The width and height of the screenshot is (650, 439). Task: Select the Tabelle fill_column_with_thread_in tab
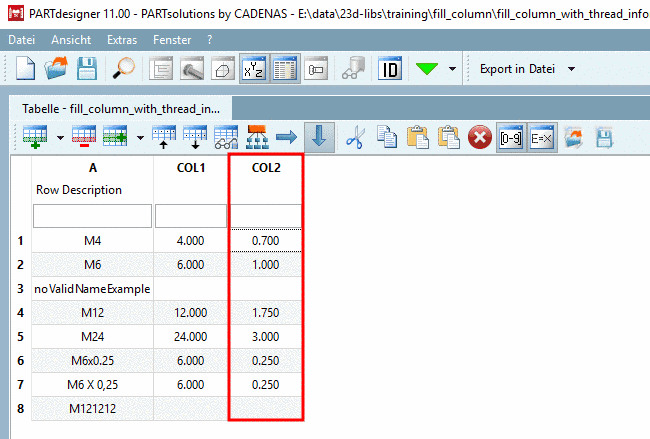(121, 109)
